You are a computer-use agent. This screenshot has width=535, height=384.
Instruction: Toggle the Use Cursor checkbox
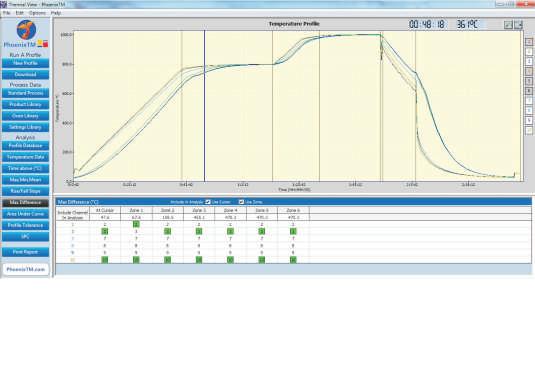208,202
